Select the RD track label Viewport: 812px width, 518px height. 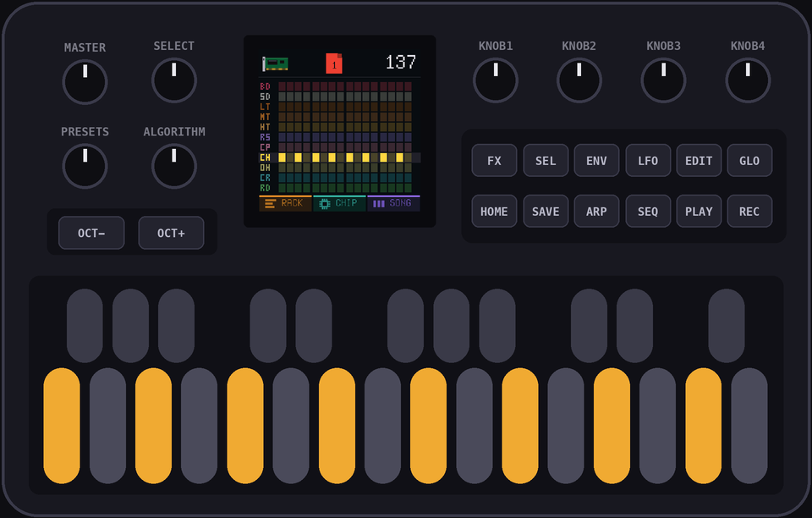click(x=265, y=188)
